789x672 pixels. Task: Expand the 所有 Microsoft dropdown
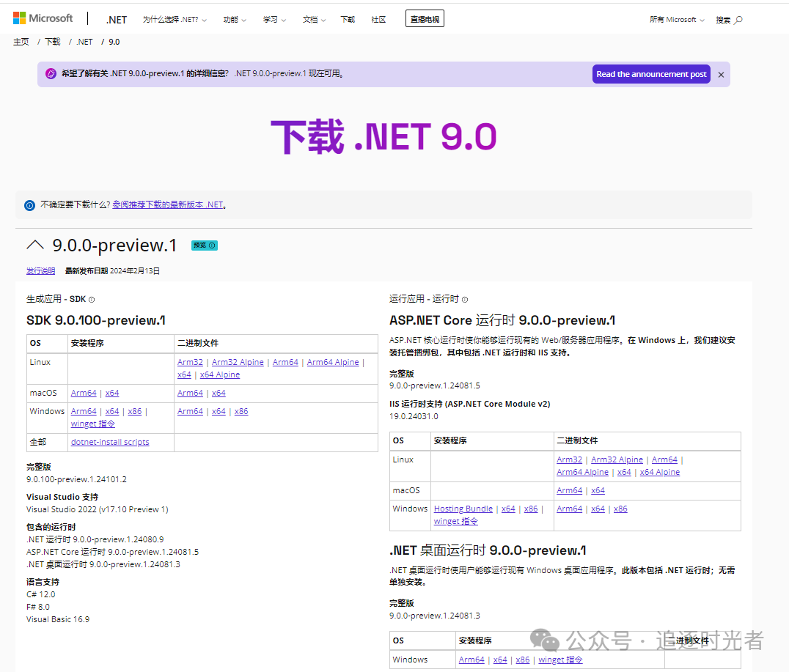[x=677, y=20]
